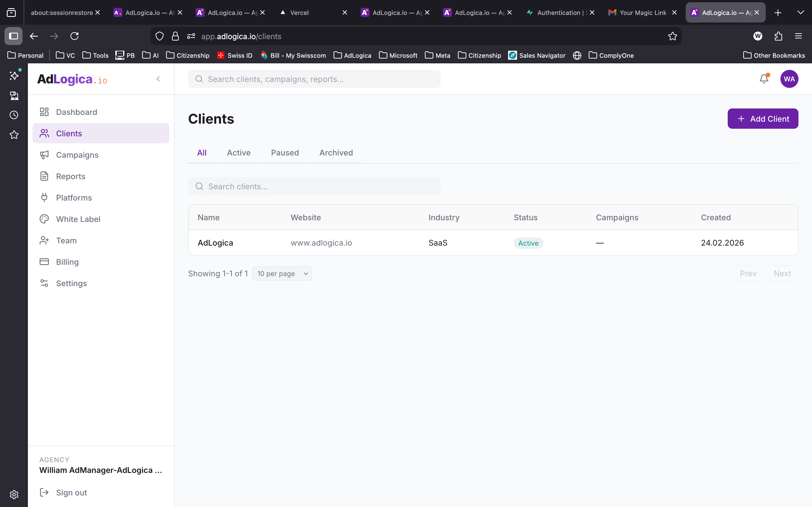Viewport: 812px width, 507px height.
Task: Click the tracking protection shield in address bar
Action: [159, 36]
